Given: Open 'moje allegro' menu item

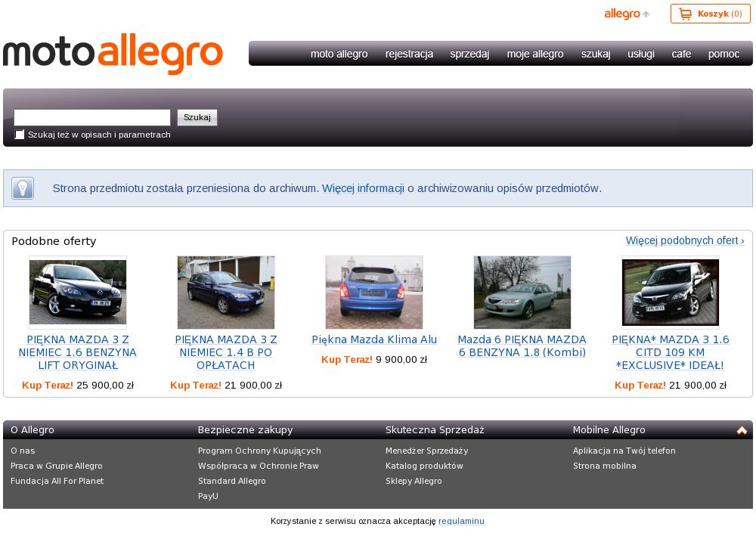Looking at the screenshot, I should [x=535, y=54].
